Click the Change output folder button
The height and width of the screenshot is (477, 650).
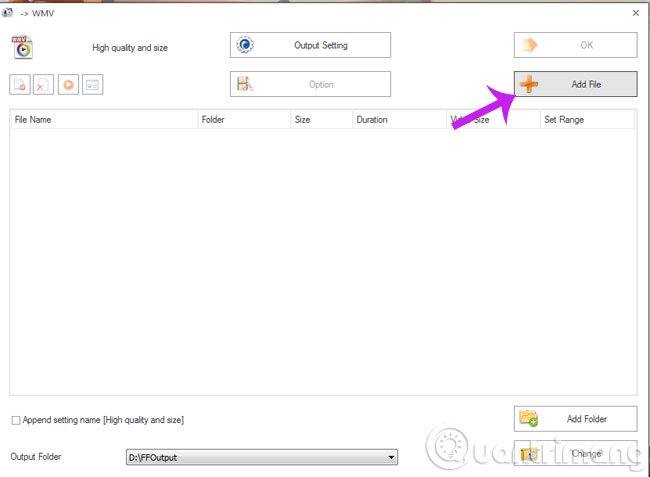575,453
